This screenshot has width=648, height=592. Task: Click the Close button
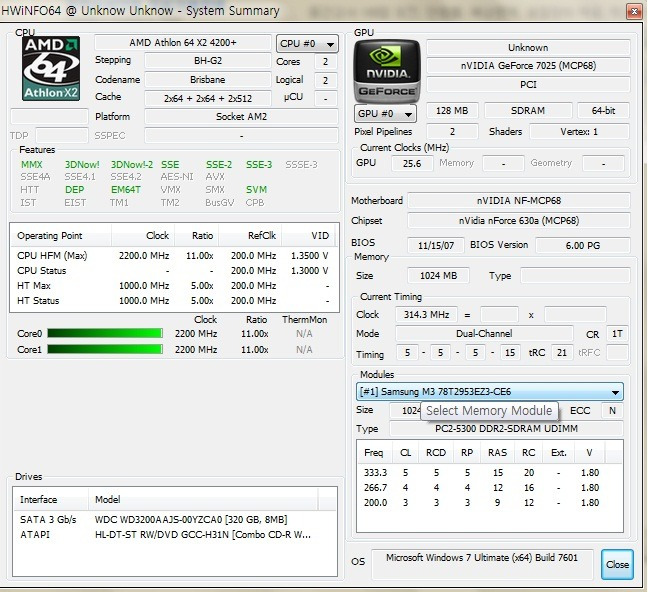(617, 564)
